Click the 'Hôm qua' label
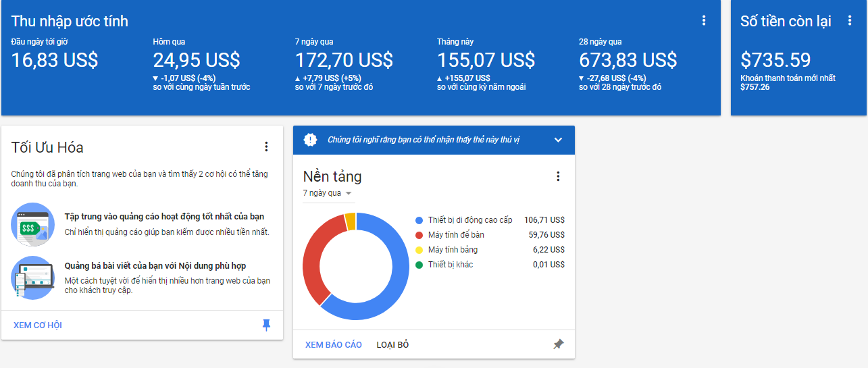 (x=168, y=42)
